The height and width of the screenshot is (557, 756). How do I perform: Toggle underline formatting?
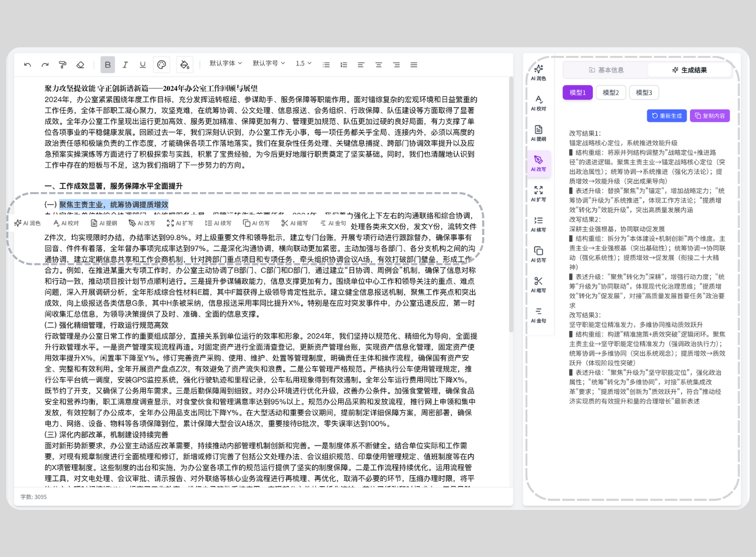click(142, 65)
